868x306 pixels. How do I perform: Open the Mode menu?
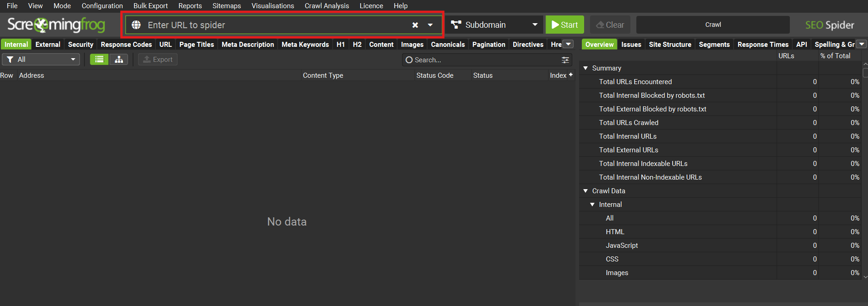point(62,6)
